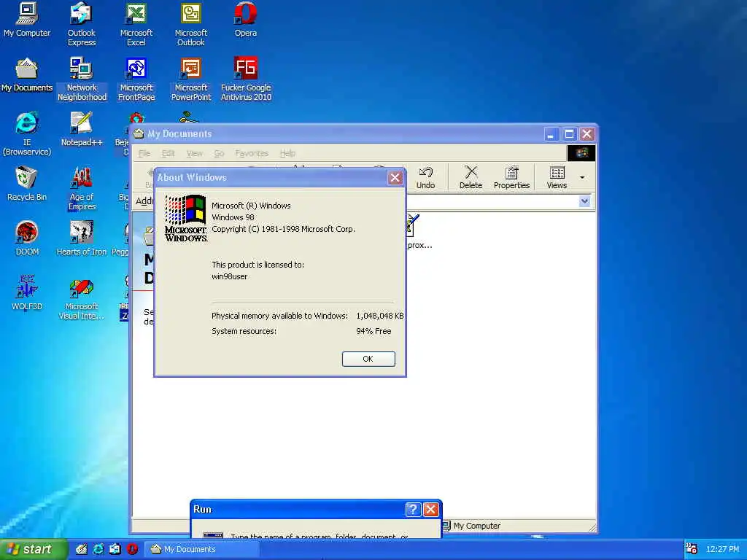Open the Favorites menu in My Documents
Screen dimensions: 747x560
252,153
